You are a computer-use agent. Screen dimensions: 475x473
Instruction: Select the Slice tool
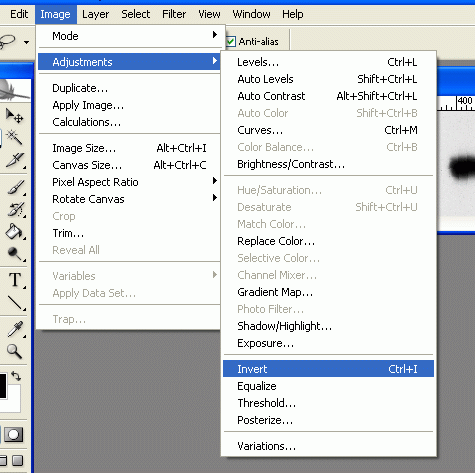(15, 161)
